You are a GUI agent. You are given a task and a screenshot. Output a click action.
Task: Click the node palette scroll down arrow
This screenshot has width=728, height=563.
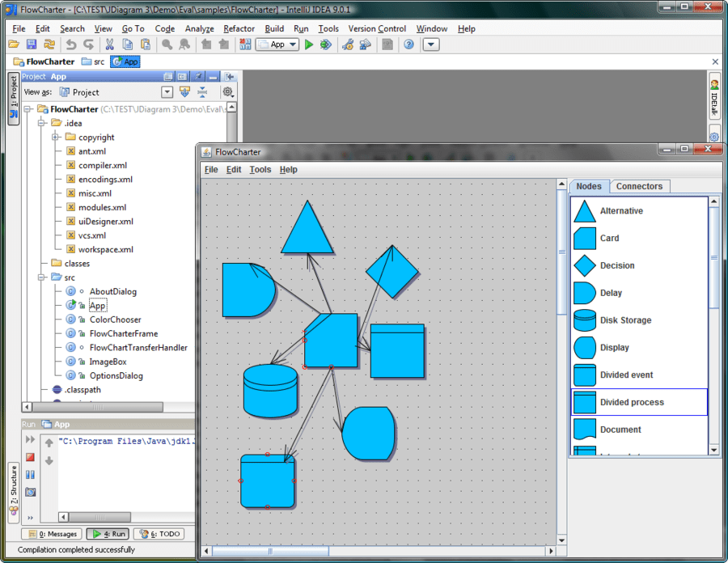coord(713,450)
